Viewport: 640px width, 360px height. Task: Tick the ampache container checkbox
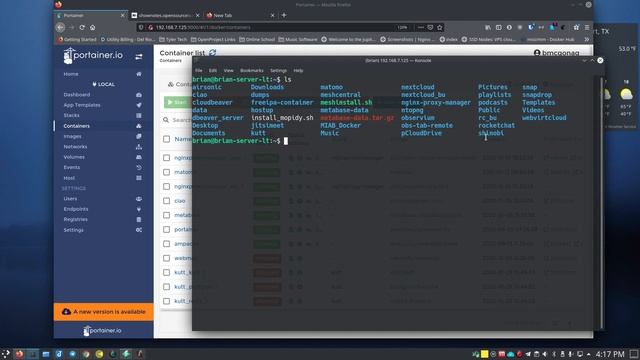167,244
